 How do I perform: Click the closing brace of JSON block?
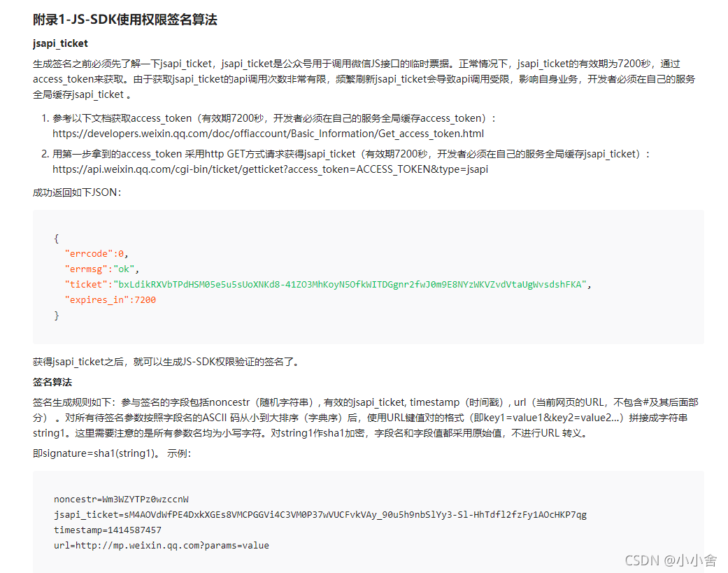[57, 316]
